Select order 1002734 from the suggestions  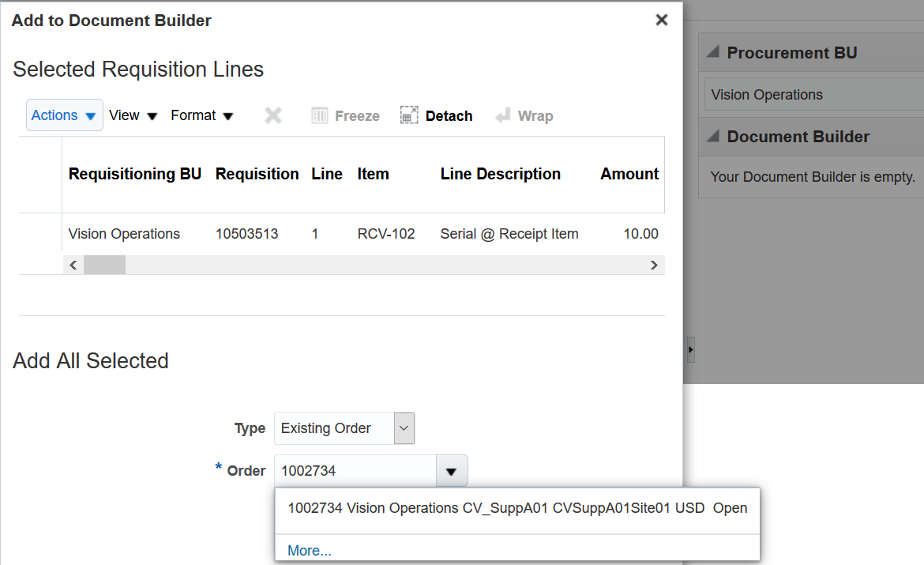click(x=516, y=508)
